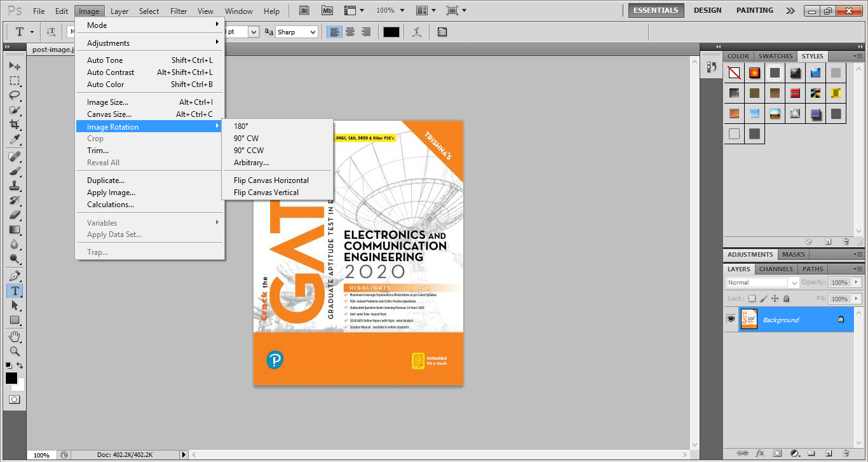Open the Opacity slider arrow
868x462 pixels.
coord(857,282)
